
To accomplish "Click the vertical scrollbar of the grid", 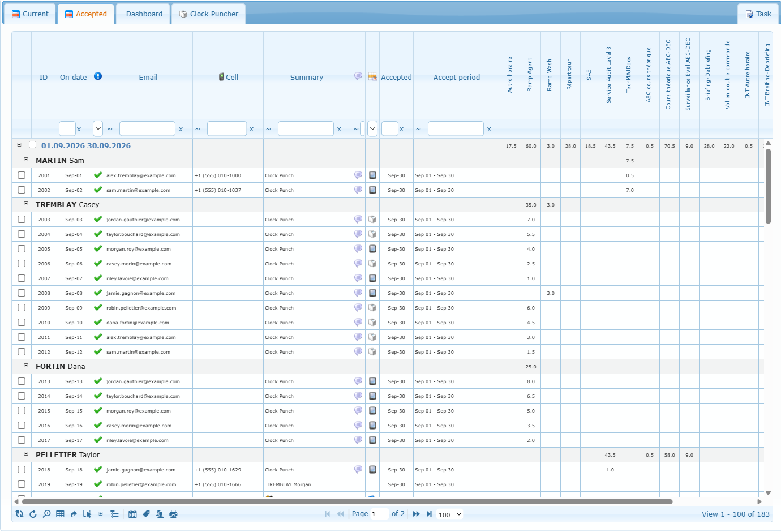I will [x=768, y=186].
